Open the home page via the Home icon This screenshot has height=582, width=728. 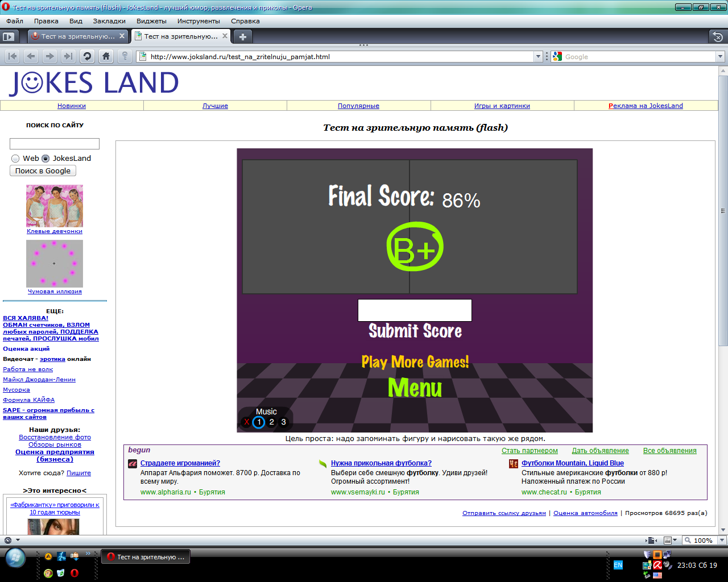coord(106,56)
